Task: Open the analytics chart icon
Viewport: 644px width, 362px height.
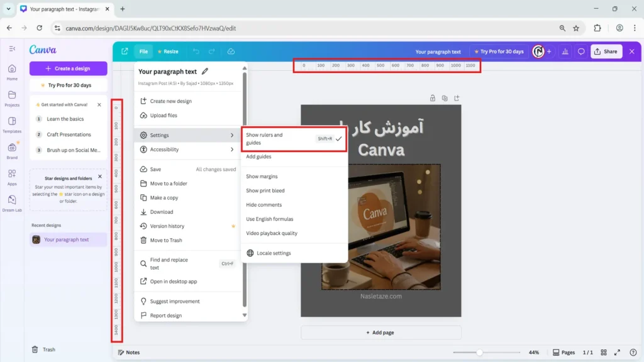Action: pos(565,52)
